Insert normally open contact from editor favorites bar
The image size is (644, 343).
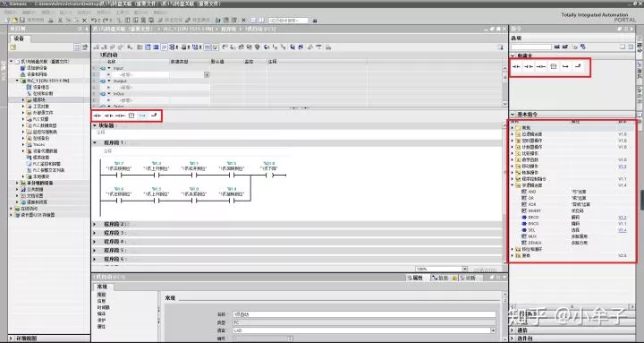97,116
